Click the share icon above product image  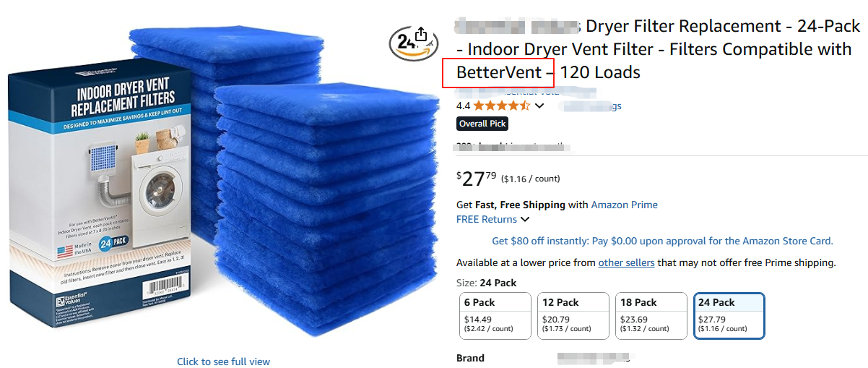click(x=422, y=35)
